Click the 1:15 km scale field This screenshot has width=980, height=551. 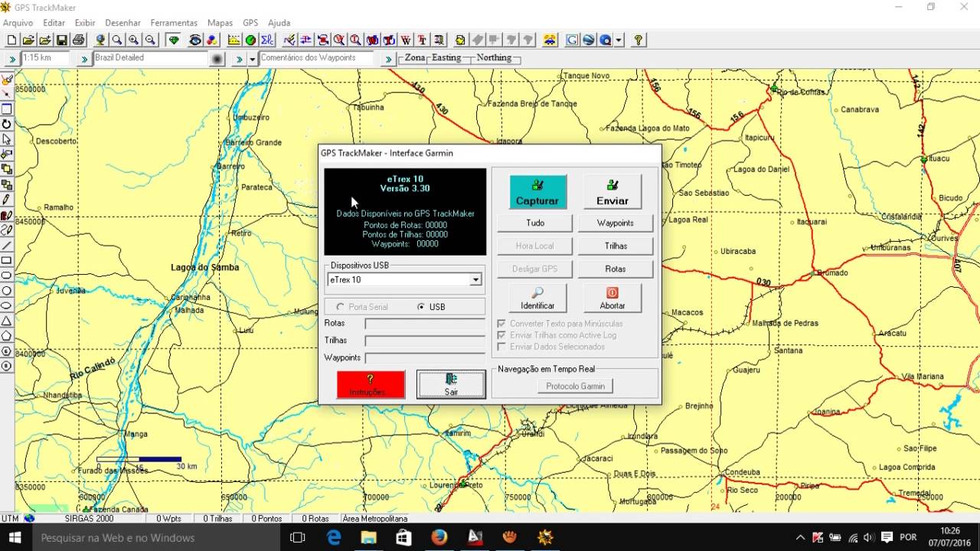coord(44,58)
